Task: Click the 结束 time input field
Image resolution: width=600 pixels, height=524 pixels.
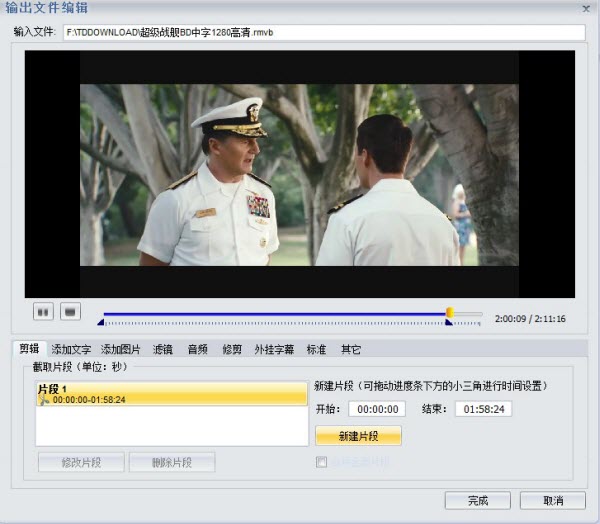Action: click(484, 409)
